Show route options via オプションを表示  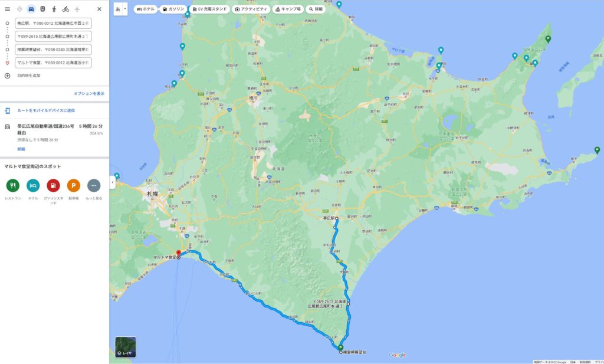click(x=88, y=94)
